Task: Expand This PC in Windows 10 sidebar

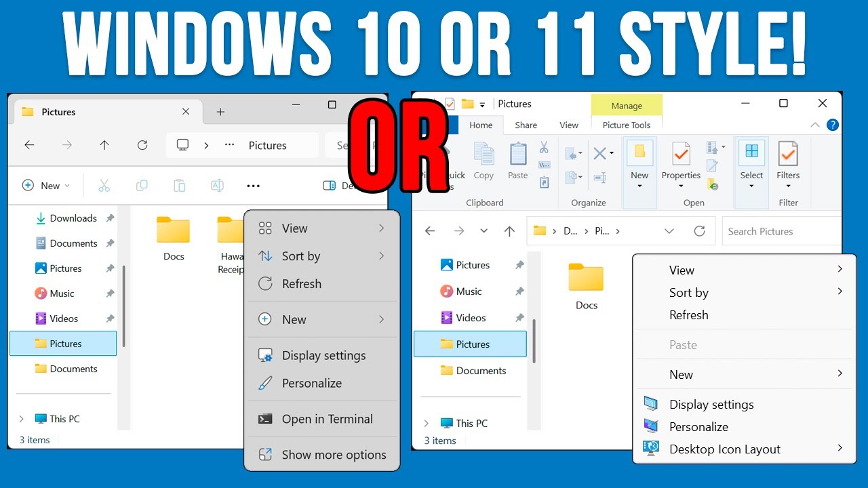Action: click(427, 423)
